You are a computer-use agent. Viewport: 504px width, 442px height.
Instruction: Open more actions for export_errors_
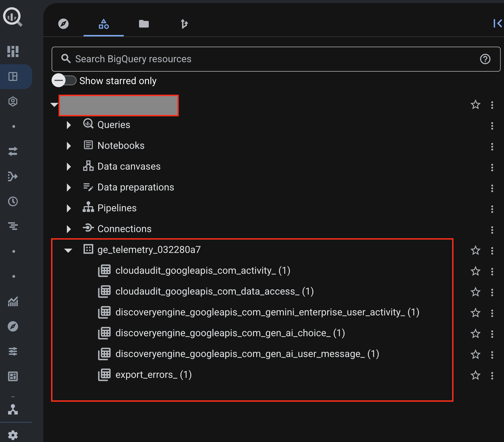(x=492, y=376)
